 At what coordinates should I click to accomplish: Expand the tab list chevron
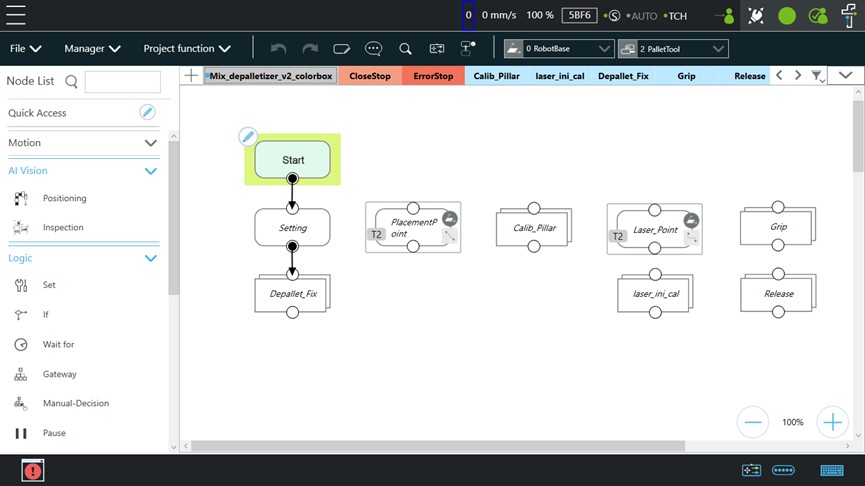pos(845,76)
